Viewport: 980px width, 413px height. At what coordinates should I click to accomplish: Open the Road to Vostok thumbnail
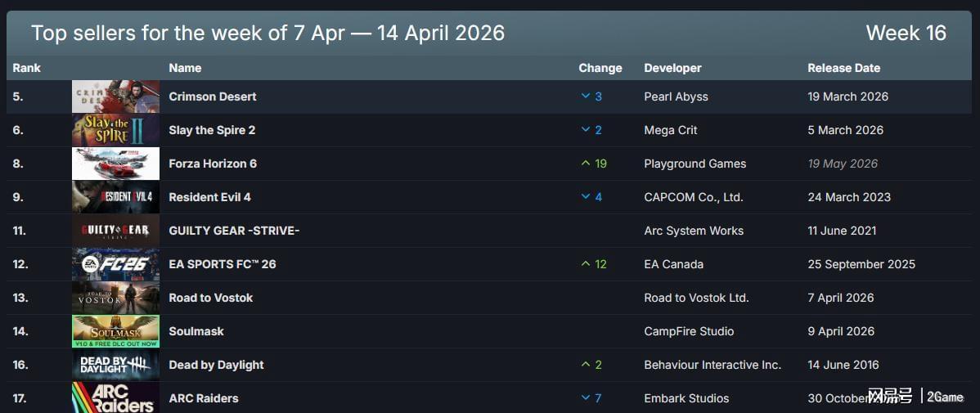[x=115, y=298]
